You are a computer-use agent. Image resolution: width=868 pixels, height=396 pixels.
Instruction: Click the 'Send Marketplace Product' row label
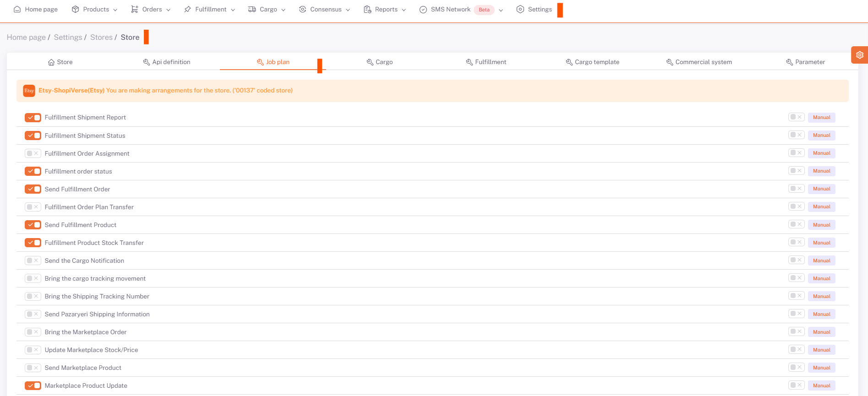pyautogui.click(x=83, y=368)
